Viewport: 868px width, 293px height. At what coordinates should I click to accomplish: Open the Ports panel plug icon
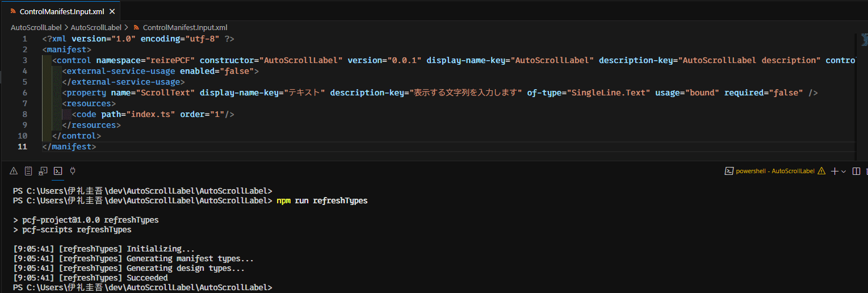click(73, 171)
